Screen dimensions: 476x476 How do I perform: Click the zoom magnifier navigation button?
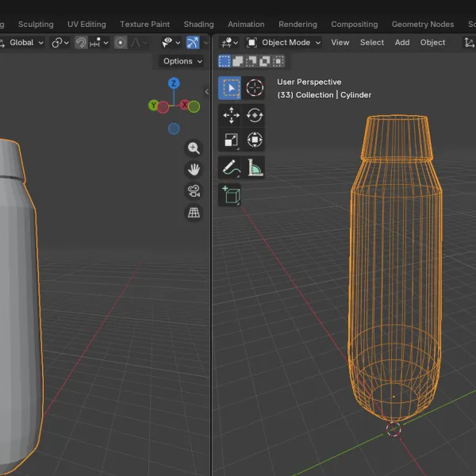point(194,148)
